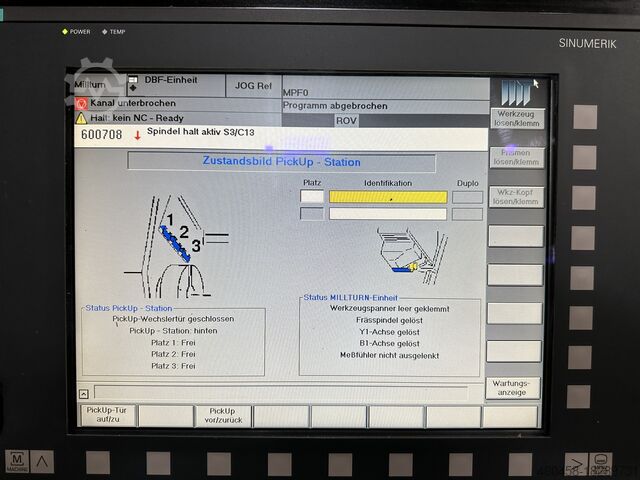Viewport: 640px width, 480px height.
Task: Select the Millturn area label
Action: [x=90, y=85]
